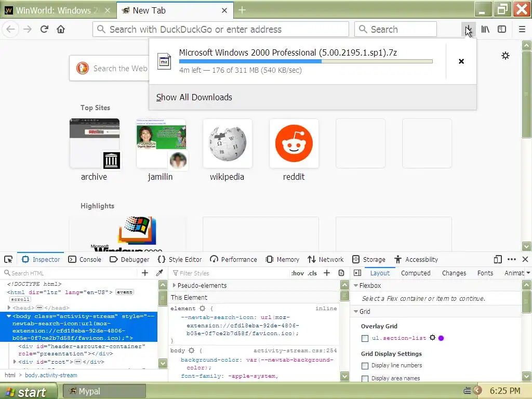
Task: Collapse the Grid section
Action: [356, 312]
